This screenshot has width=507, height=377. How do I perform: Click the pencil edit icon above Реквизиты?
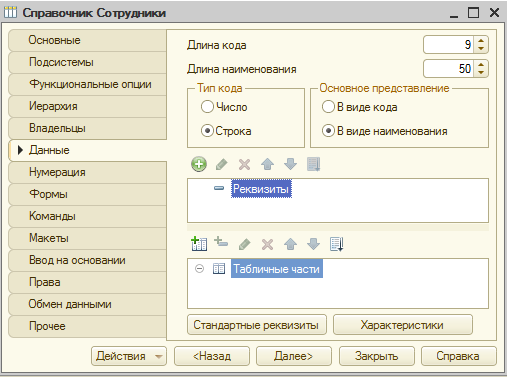pyautogui.click(x=222, y=164)
